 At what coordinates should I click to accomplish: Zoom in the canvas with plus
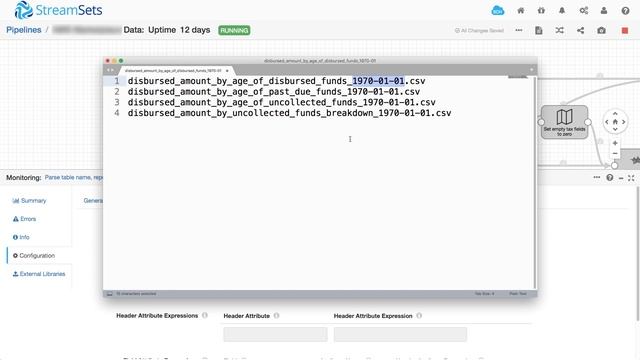click(615, 143)
